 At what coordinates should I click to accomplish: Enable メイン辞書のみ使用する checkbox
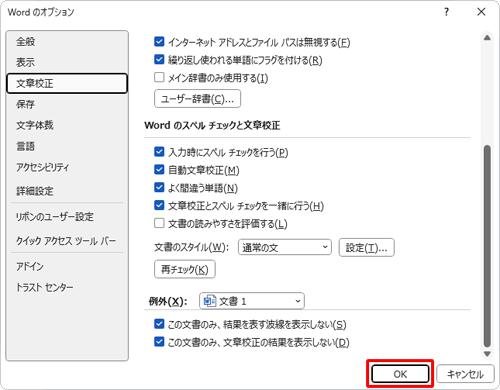click(x=159, y=77)
